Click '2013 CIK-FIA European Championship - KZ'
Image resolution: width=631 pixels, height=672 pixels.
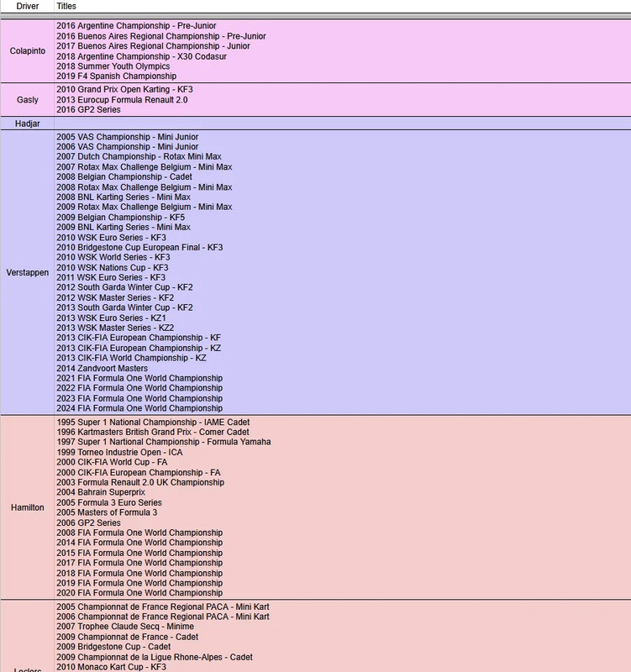click(139, 348)
